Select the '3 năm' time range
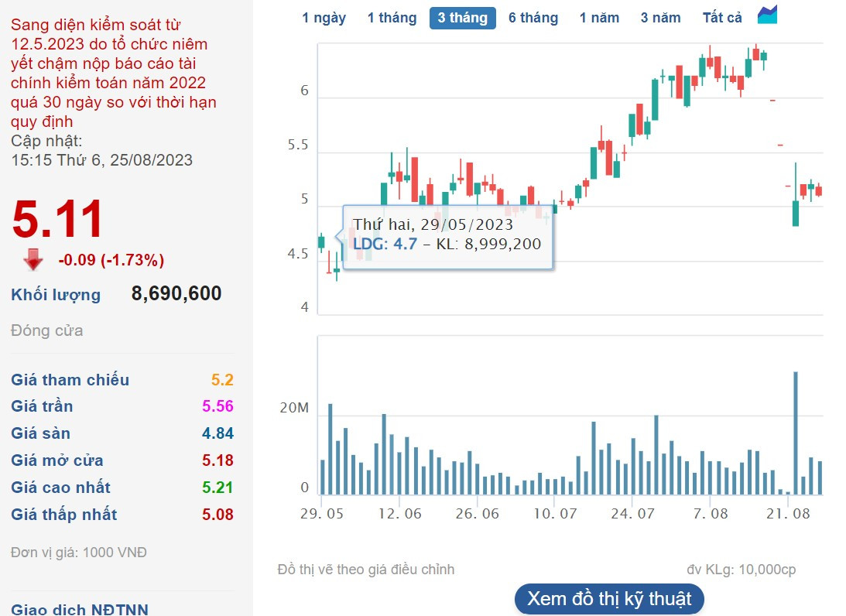 coord(660,18)
